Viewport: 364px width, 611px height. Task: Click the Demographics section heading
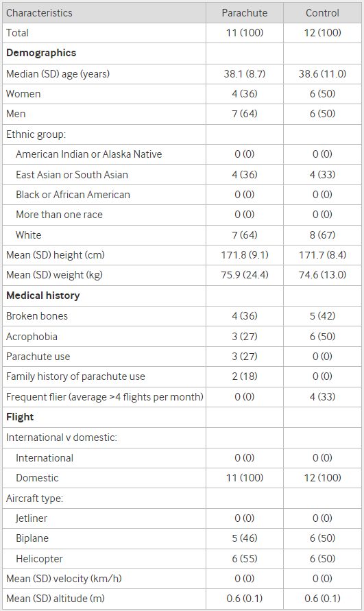pos(41,53)
